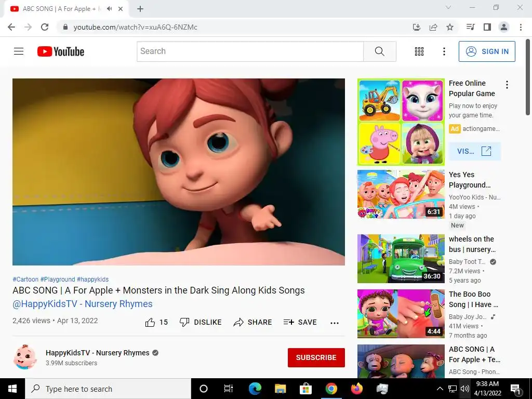Click the YouTube logo to go home
The image size is (532, 399).
(x=61, y=51)
